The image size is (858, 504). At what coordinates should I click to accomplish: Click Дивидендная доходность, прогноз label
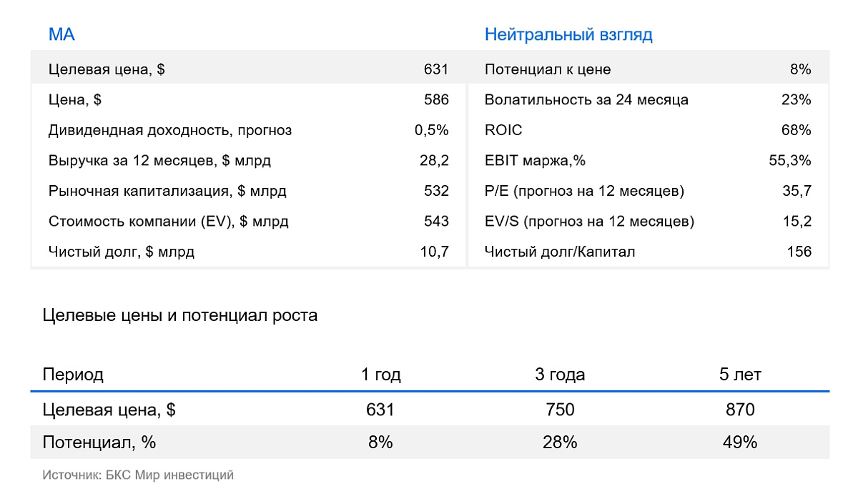tap(170, 130)
